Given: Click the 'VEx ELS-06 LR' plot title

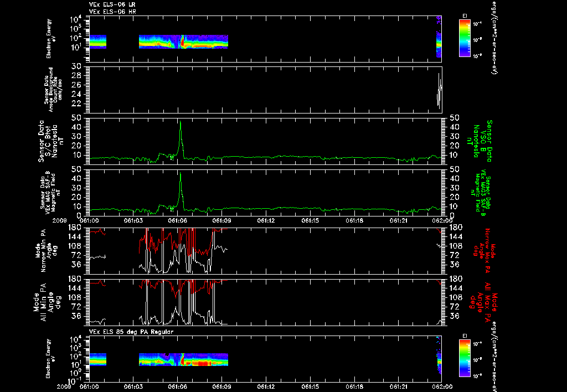Looking at the screenshot, I should pyautogui.click(x=112, y=4).
